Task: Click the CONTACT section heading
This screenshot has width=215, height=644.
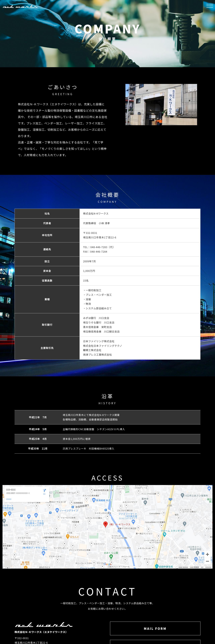Action: [107, 592]
